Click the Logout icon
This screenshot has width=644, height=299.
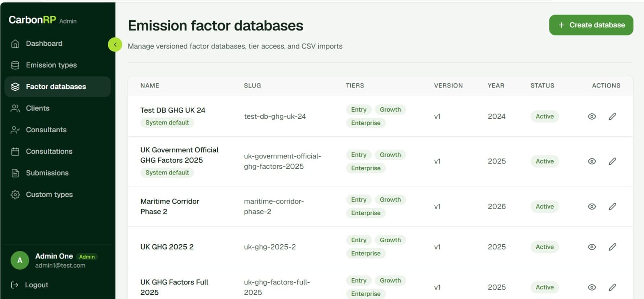(15, 285)
